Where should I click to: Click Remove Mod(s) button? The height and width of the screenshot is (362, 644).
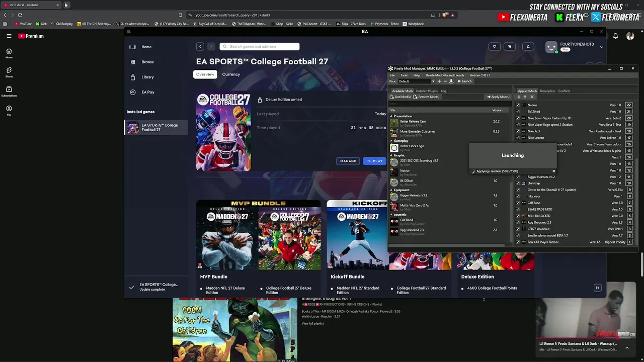427,97
